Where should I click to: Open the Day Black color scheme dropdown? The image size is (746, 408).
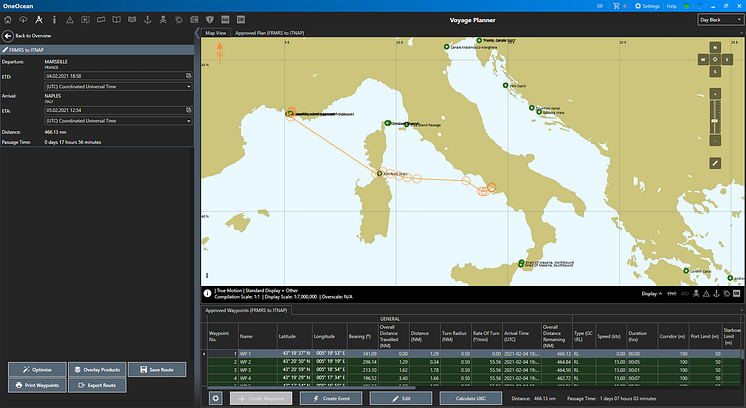coord(720,20)
